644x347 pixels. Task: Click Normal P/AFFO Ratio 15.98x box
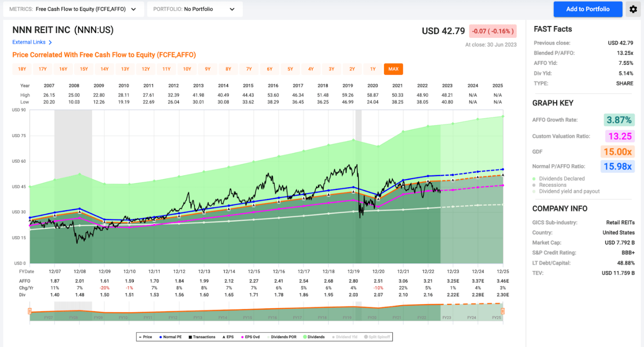(617, 167)
